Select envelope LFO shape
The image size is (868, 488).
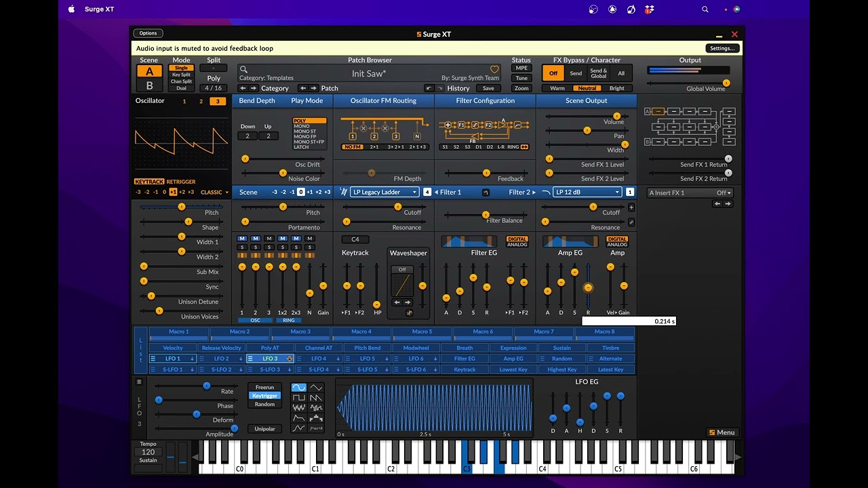298,418
